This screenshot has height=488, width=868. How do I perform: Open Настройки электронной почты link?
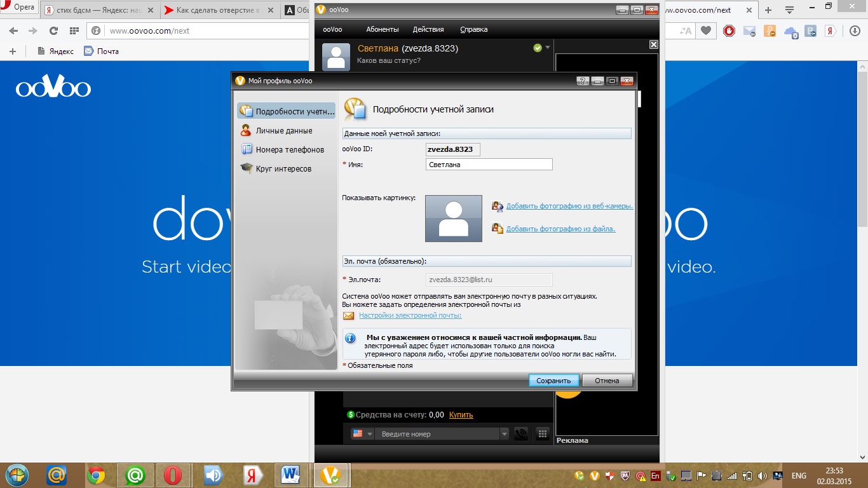(x=410, y=315)
